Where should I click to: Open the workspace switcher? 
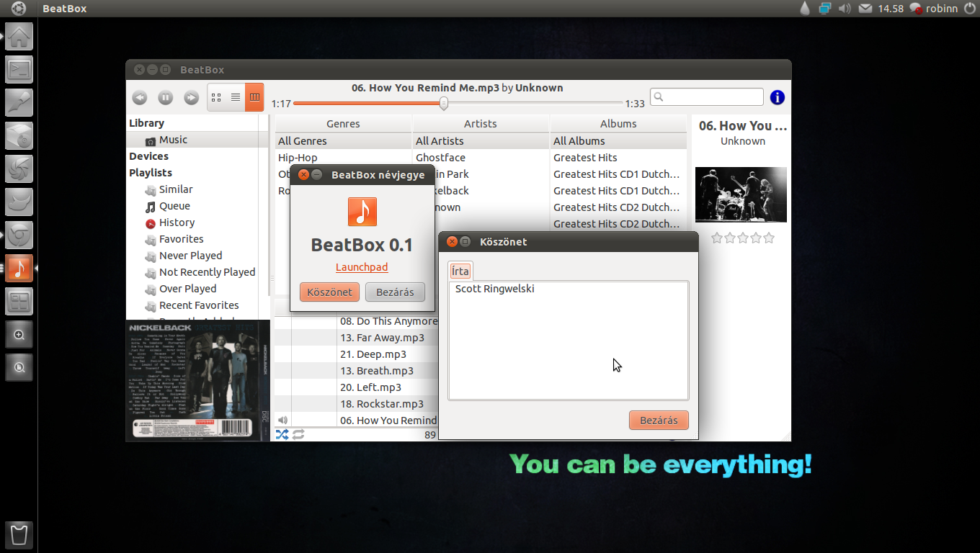(x=19, y=301)
